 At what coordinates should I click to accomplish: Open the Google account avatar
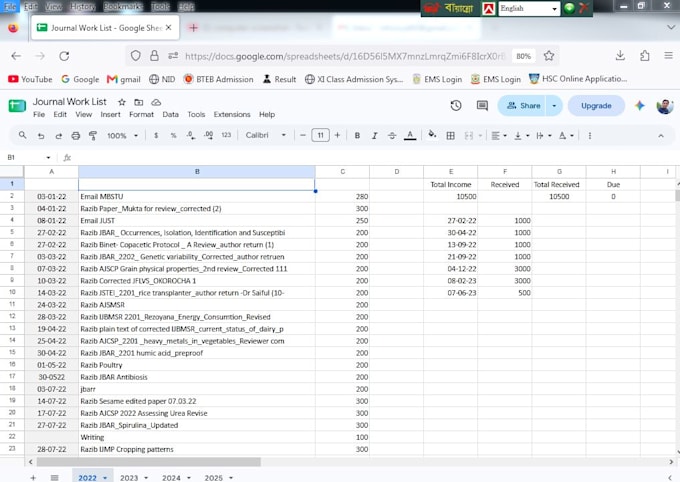click(665, 105)
